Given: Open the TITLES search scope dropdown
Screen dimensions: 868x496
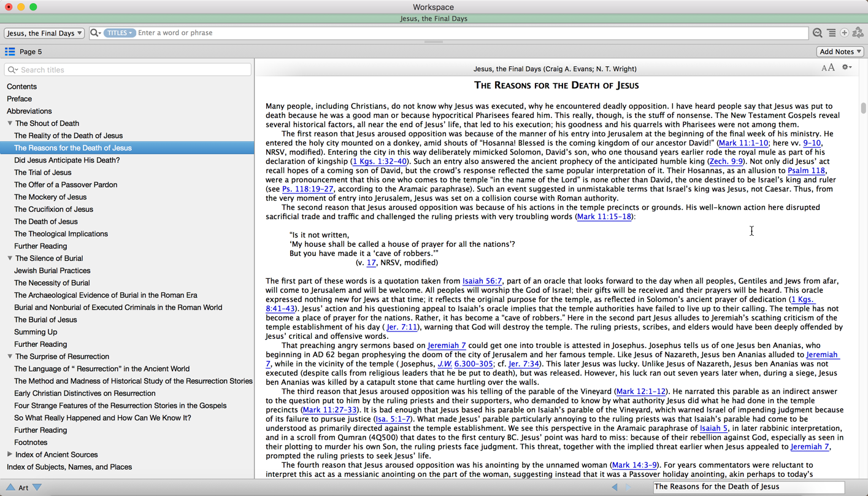Looking at the screenshot, I should click(120, 33).
